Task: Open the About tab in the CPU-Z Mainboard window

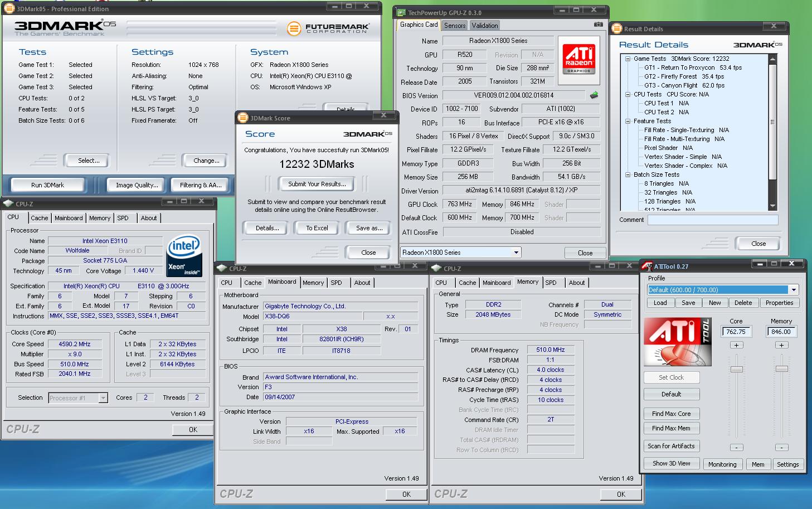Action: click(x=362, y=283)
